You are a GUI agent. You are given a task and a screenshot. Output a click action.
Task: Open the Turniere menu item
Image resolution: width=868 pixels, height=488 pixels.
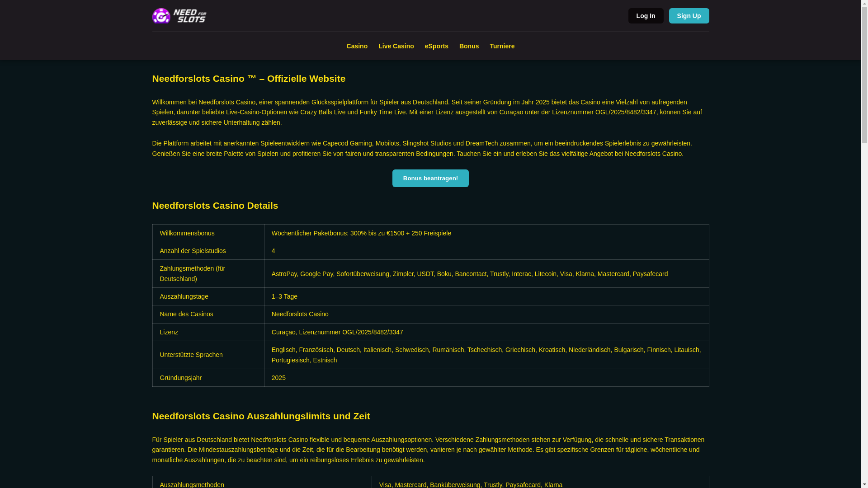[x=502, y=46]
